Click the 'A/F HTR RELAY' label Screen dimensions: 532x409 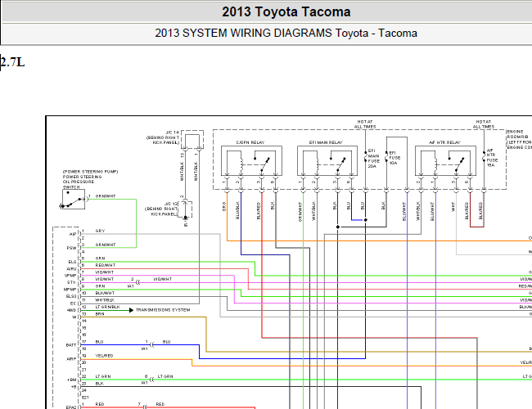pyautogui.click(x=444, y=142)
